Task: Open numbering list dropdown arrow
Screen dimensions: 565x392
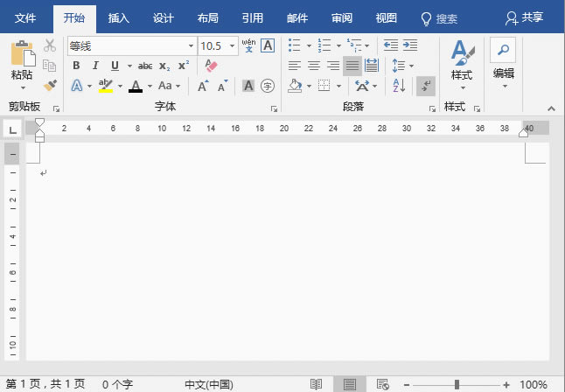Action: click(338, 45)
